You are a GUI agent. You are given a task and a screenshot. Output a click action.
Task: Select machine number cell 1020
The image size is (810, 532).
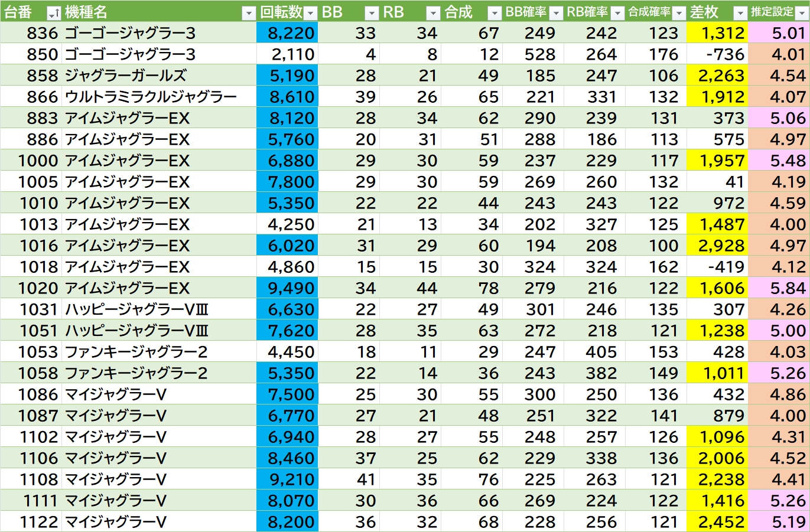(31, 288)
